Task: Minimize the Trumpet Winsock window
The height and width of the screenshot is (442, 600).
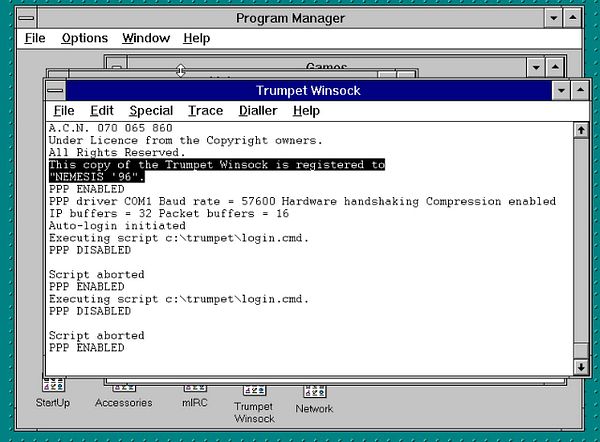Action: click(x=561, y=91)
